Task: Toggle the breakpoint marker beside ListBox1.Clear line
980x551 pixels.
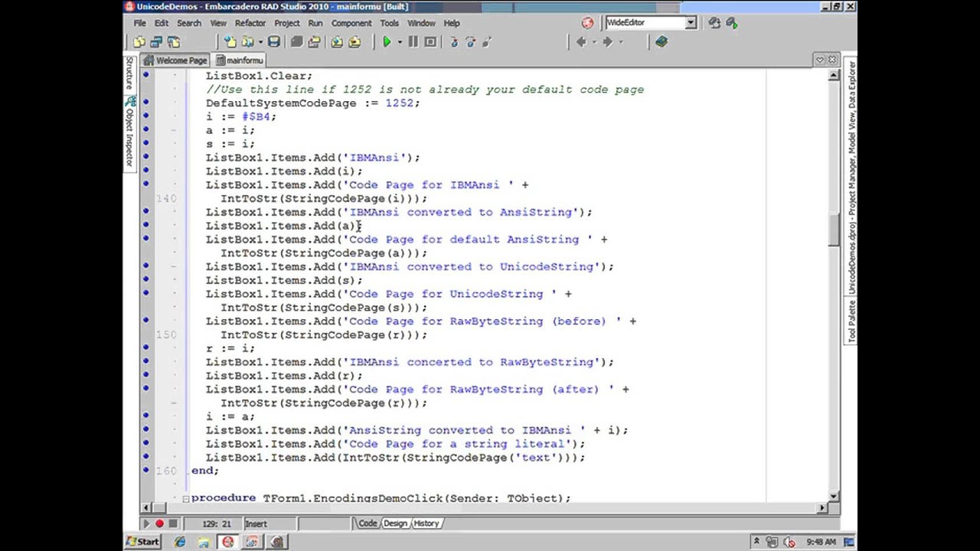Action: pos(145,76)
